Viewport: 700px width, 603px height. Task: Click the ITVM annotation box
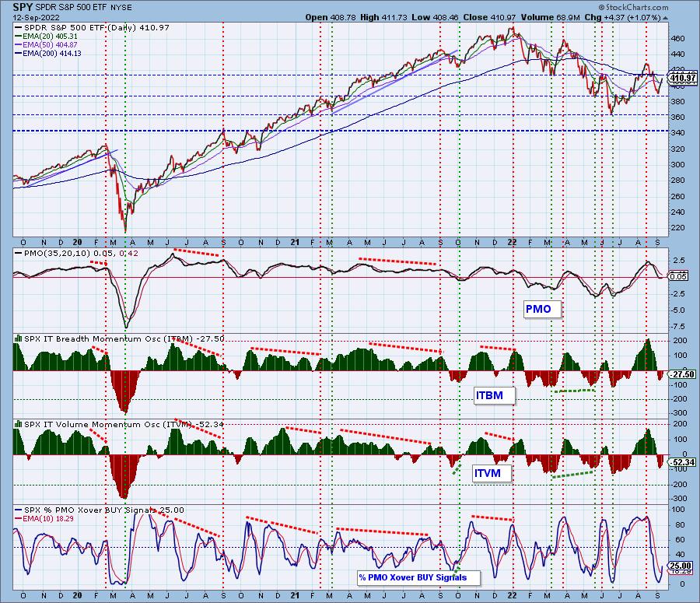click(x=492, y=474)
